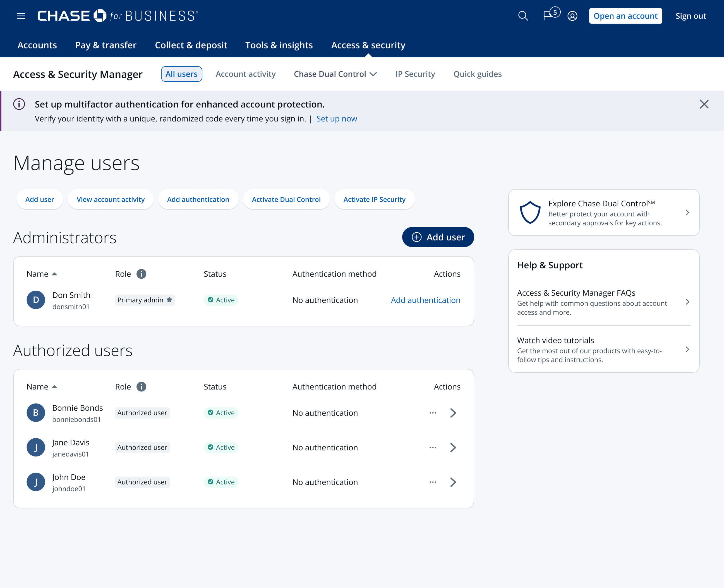Screen dimensions: 724x588
Task: Click the Add user chip under Manage users
Action: pos(40,199)
